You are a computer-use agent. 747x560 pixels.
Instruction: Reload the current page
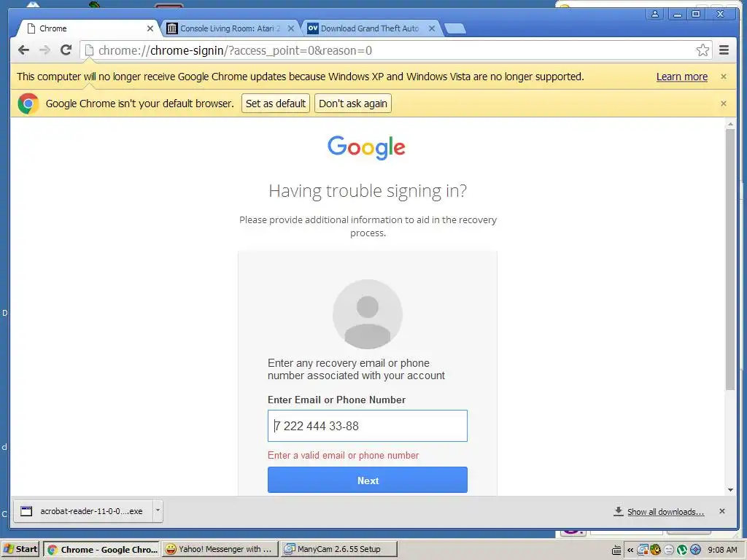66,50
